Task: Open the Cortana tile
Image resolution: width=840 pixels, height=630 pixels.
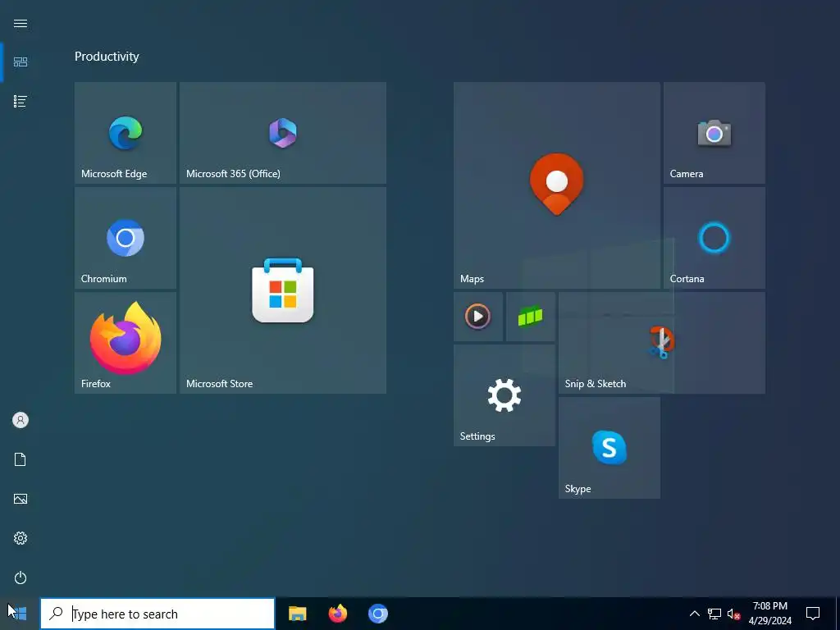Action: [x=714, y=238]
